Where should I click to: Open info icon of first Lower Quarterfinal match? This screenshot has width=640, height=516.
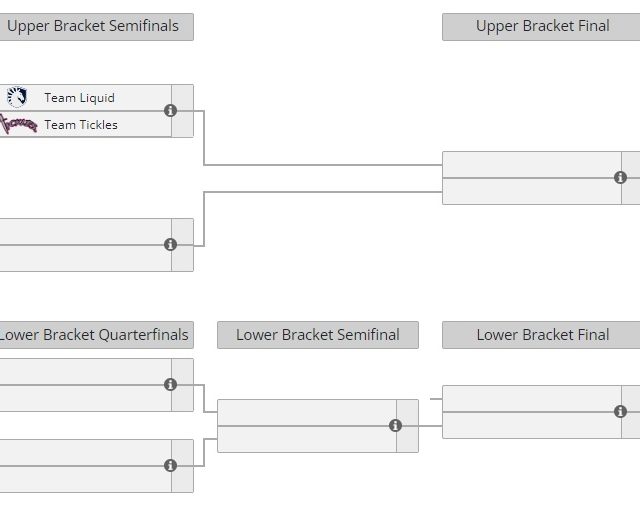tap(170, 385)
